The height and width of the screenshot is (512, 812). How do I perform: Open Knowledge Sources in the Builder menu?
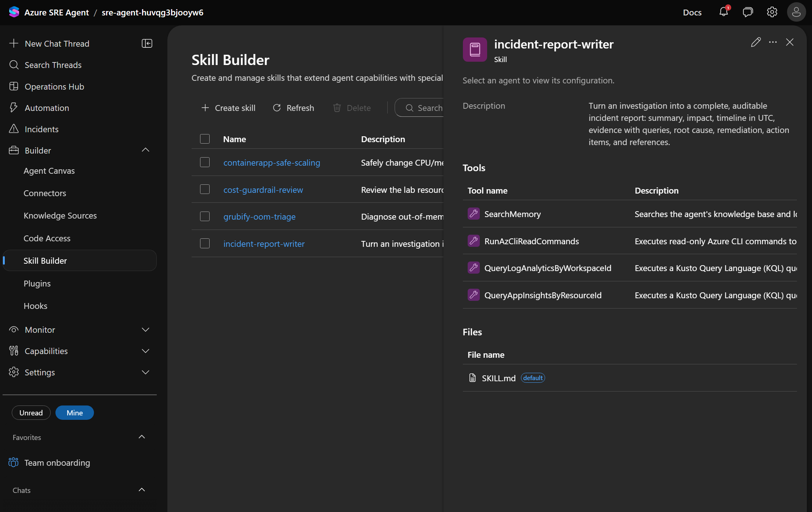tap(60, 216)
